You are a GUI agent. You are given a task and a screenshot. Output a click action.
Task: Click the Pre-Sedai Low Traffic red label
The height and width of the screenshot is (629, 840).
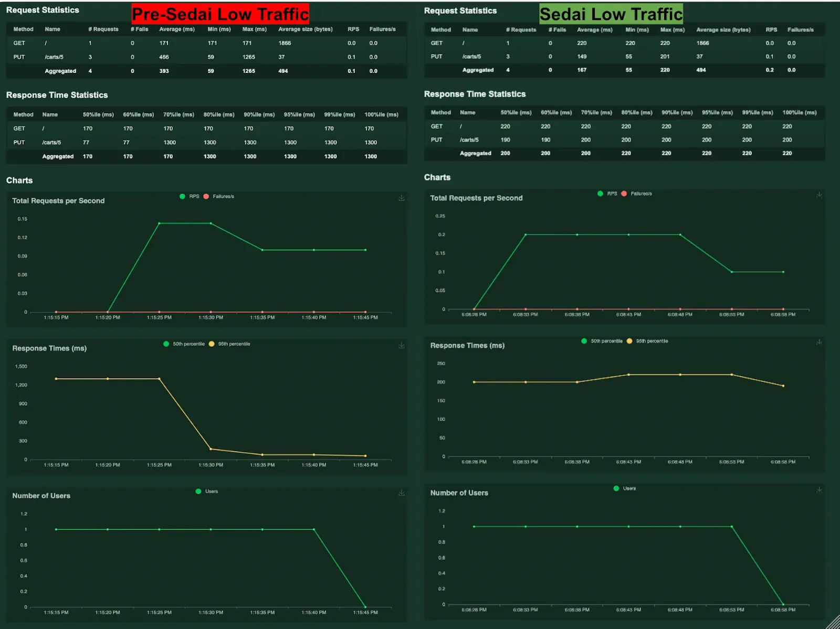220,14
